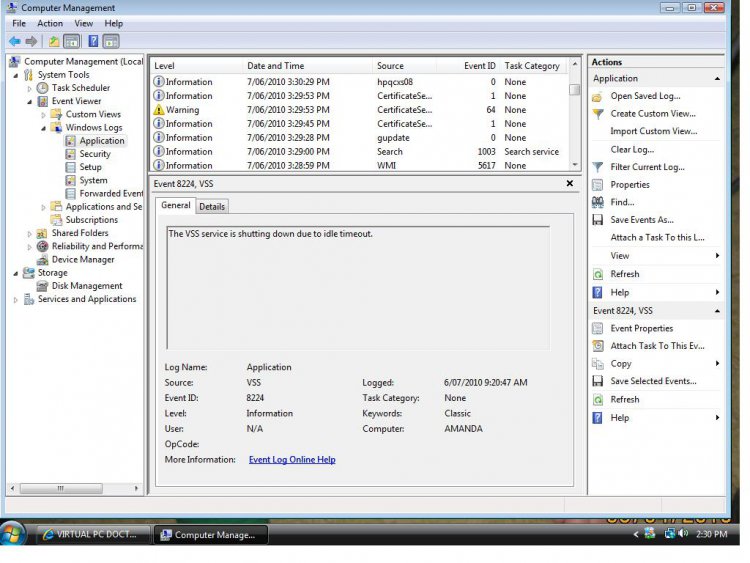This screenshot has height=563, width=750.
Task: Close the Event 8224 preview pane
Action: 570,184
